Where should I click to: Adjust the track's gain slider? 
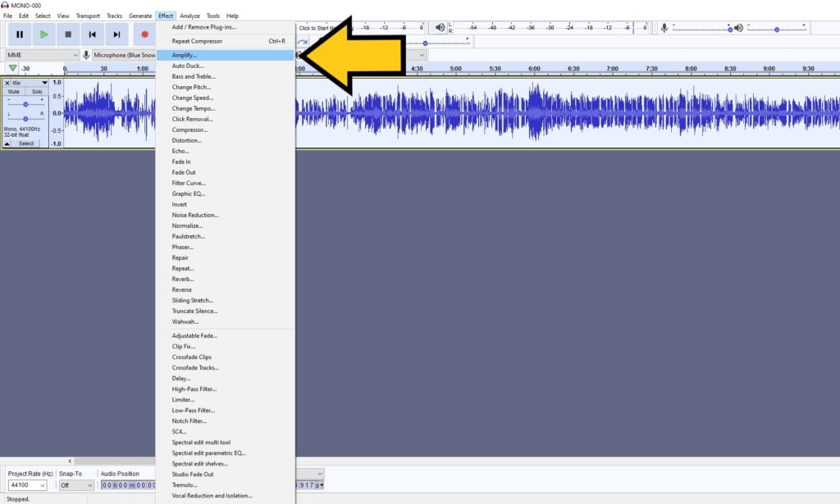[x=25, y=103]
